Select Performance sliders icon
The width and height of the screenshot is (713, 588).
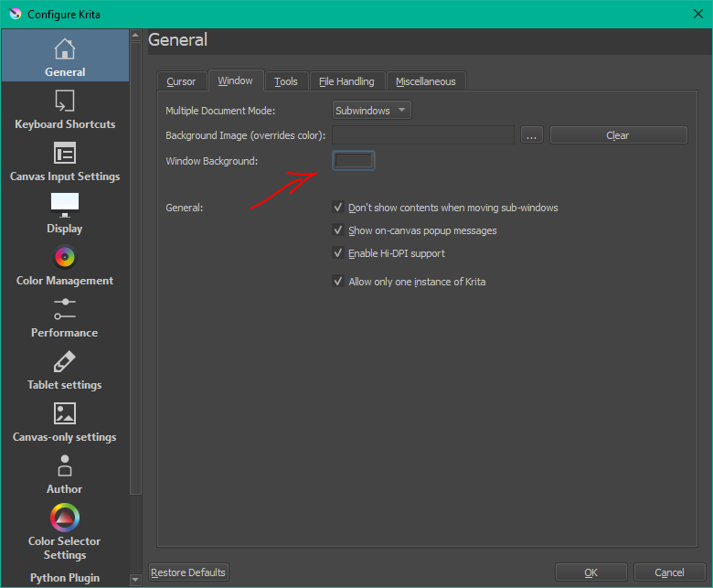click(64, 309)
